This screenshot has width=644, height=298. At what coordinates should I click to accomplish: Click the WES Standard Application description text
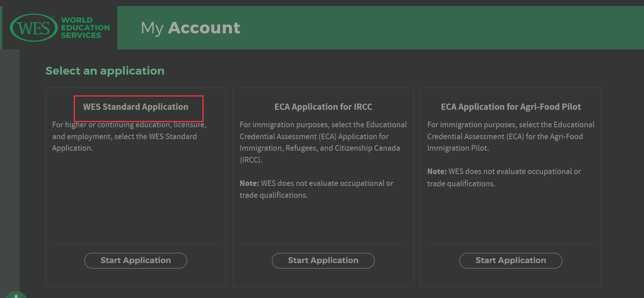[126, 137]
